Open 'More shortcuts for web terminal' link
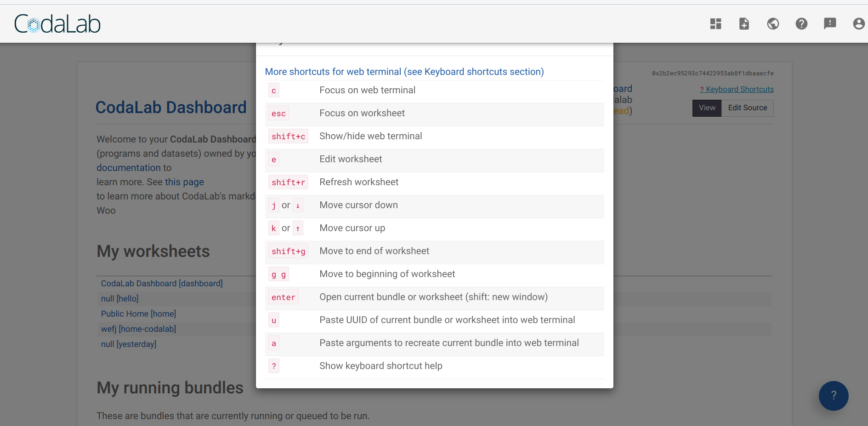 click(x=404, y=72)
